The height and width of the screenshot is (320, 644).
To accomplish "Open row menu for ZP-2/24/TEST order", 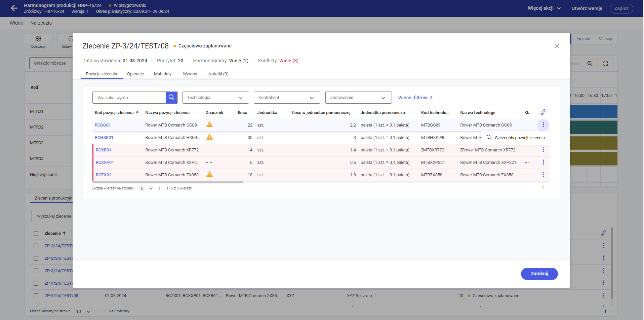I will (x=604, y=258).
